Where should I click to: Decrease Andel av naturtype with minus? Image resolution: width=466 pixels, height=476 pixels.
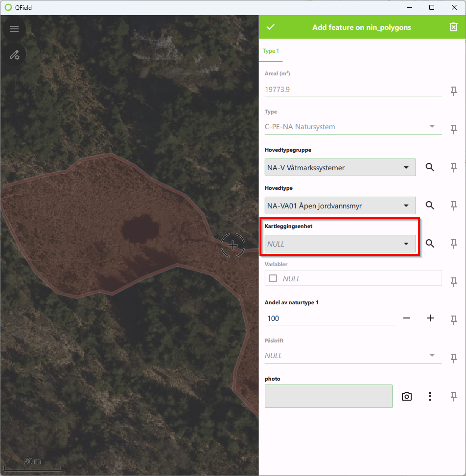tap(407, 318)
